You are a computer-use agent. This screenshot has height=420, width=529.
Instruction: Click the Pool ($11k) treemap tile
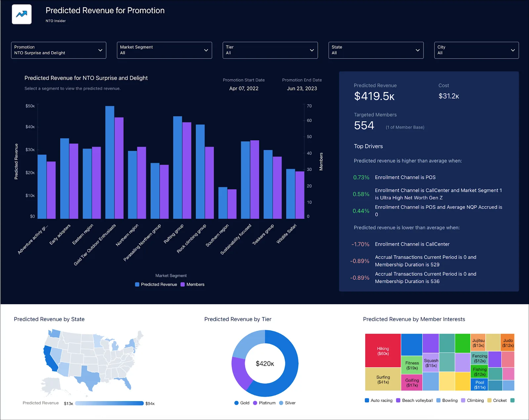[479, 385]
